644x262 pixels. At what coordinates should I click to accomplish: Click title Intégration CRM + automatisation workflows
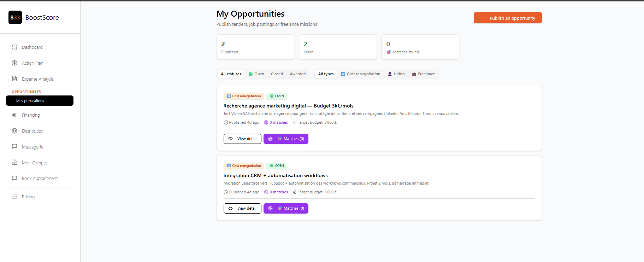276,175
